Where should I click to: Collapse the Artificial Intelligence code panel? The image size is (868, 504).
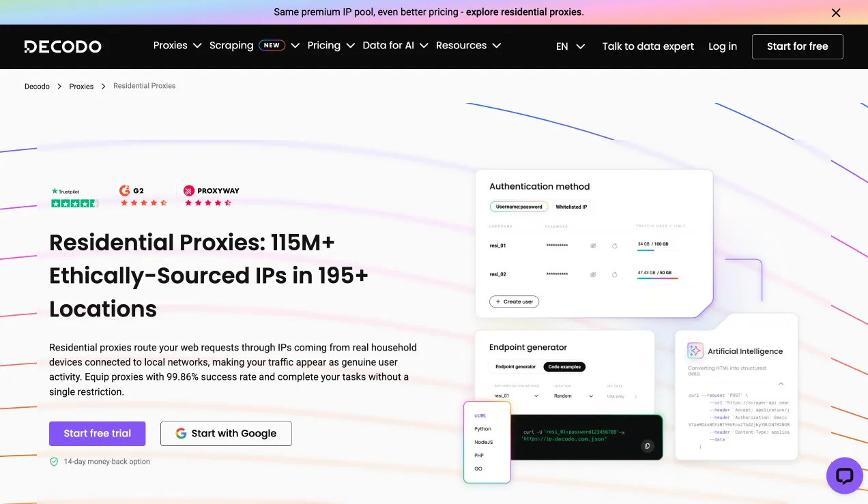click(x=781, y=384)
